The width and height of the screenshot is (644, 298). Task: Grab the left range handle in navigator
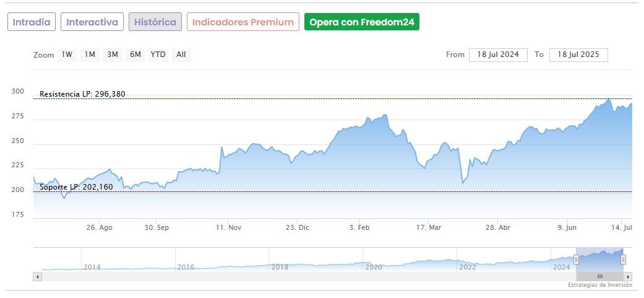576,260
